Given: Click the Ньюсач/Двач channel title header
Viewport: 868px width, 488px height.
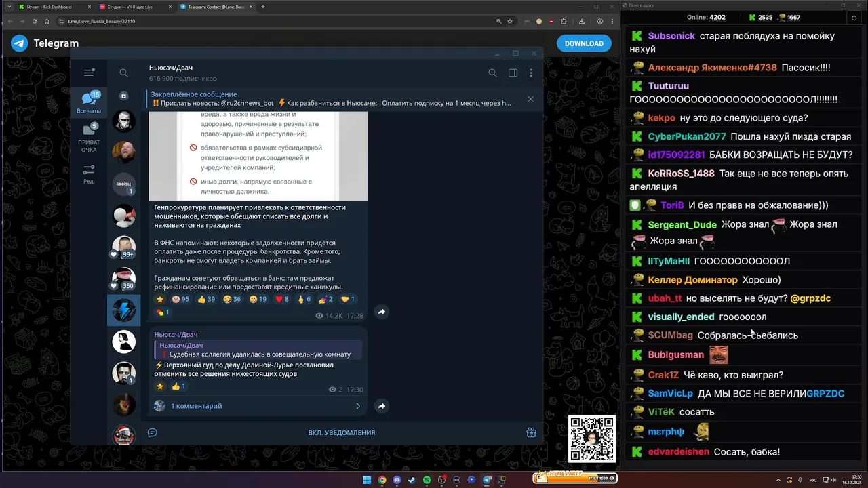Looking at the screenshot, I should click(171, 68).
